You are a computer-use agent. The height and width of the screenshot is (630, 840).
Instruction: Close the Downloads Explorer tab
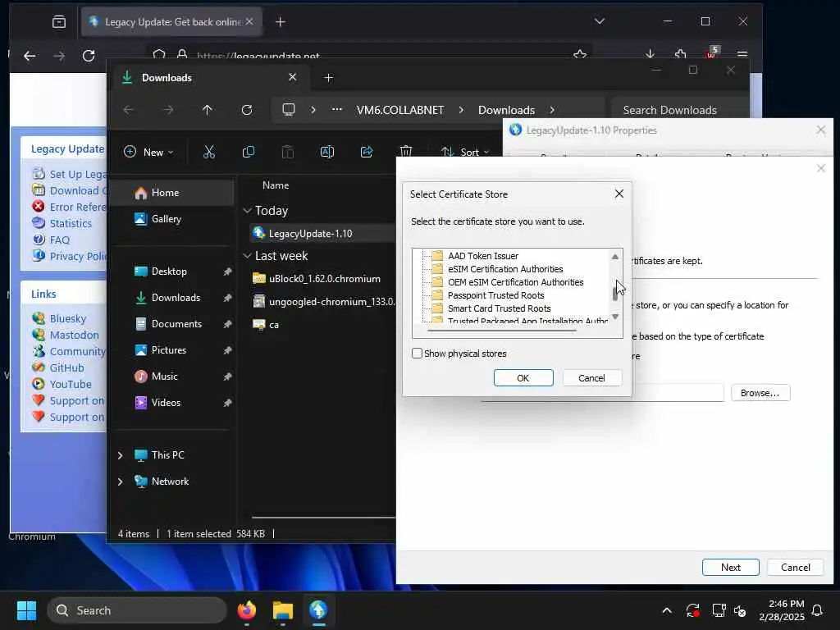tap(293, 77)
